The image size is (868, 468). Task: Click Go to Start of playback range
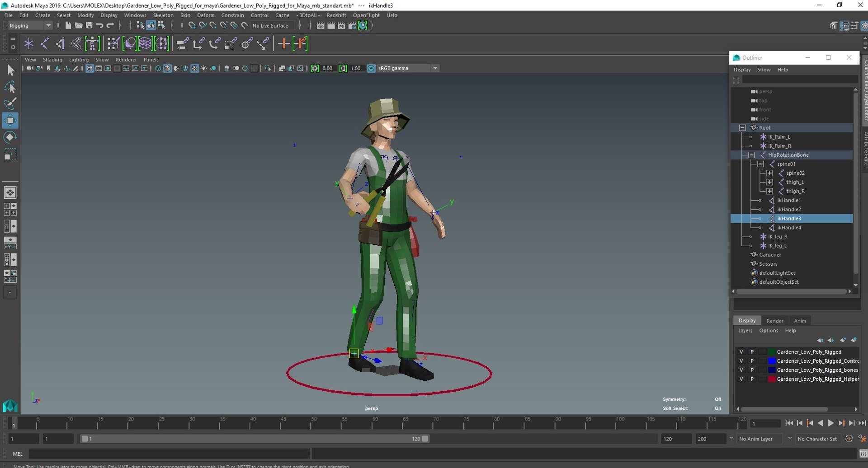(x=789, y=423)
